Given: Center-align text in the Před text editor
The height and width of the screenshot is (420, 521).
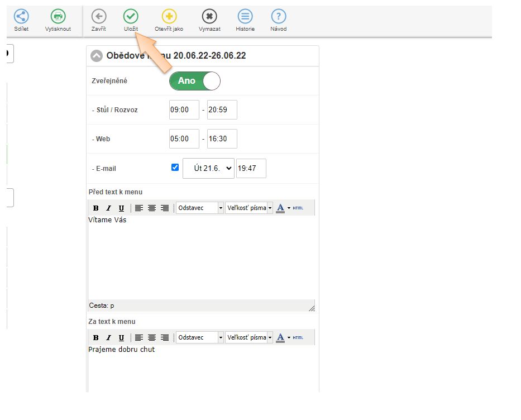Looking at the screenshot, I should tap(151, 208).
